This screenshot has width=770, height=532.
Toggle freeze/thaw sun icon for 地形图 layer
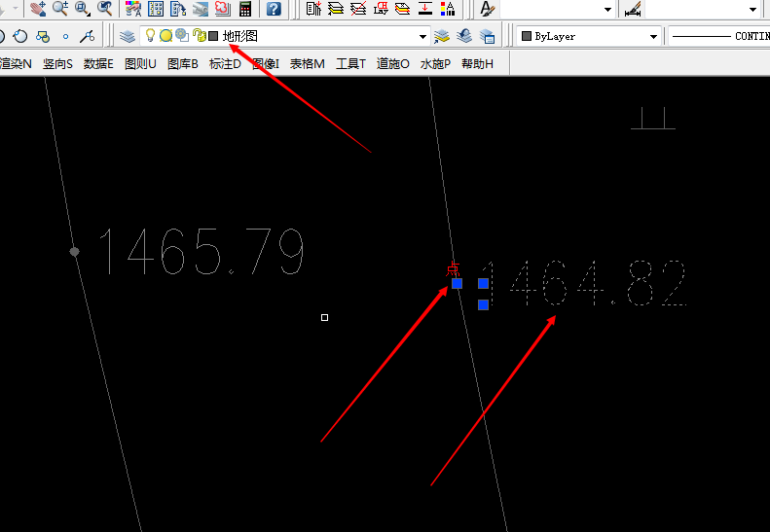(166, 36)
